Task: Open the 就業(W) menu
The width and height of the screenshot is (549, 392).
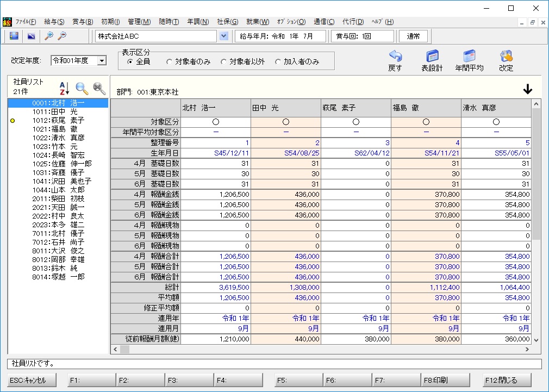Action: coord(258,22)
